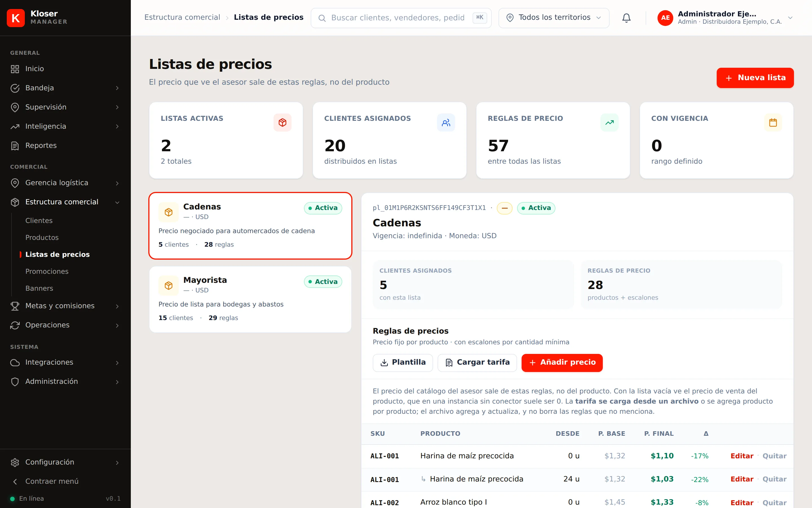Click the Administración shield icon
The image size is (812, 508).
tap(15, 382)
